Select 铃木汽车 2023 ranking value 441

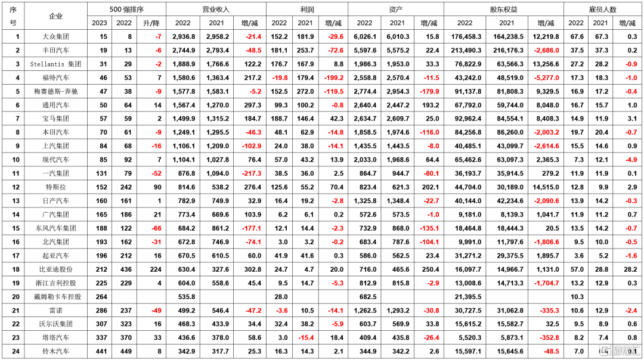pos(101,352)
